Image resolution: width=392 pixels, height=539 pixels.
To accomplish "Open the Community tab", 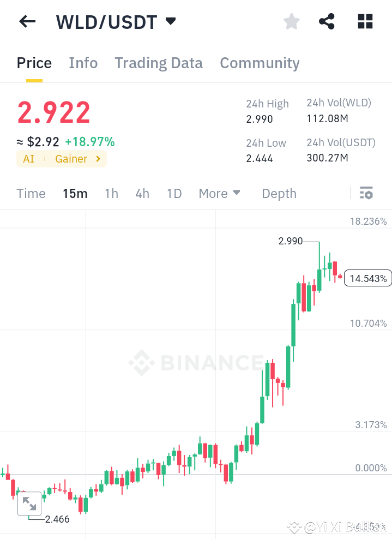I will pyautogui.click(x=260, y=63).
